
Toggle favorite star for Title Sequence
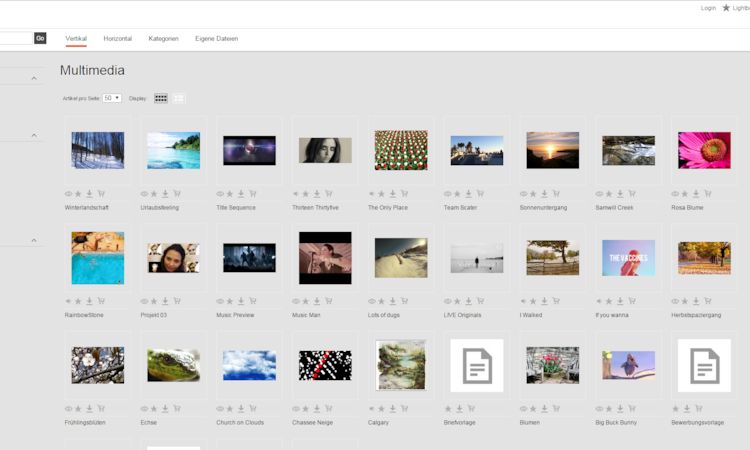[230, 194]
